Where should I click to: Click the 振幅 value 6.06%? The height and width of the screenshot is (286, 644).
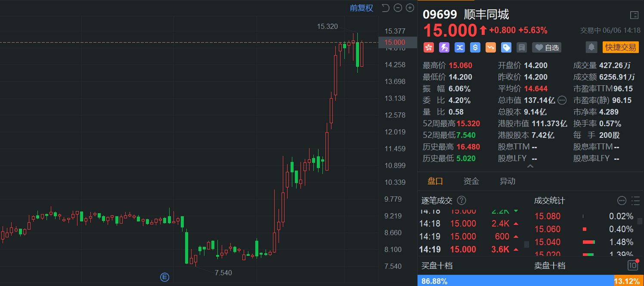point(459,89)
